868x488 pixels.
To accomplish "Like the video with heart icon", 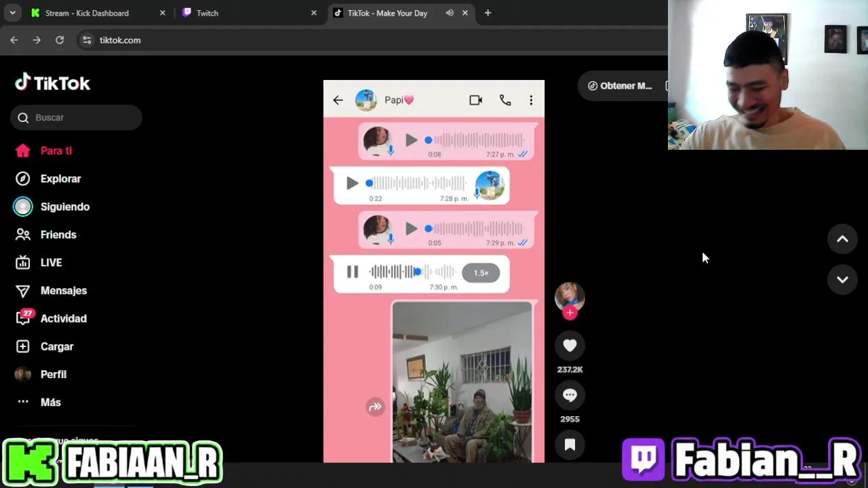I will pyautogui.click(x=570, y=346).
